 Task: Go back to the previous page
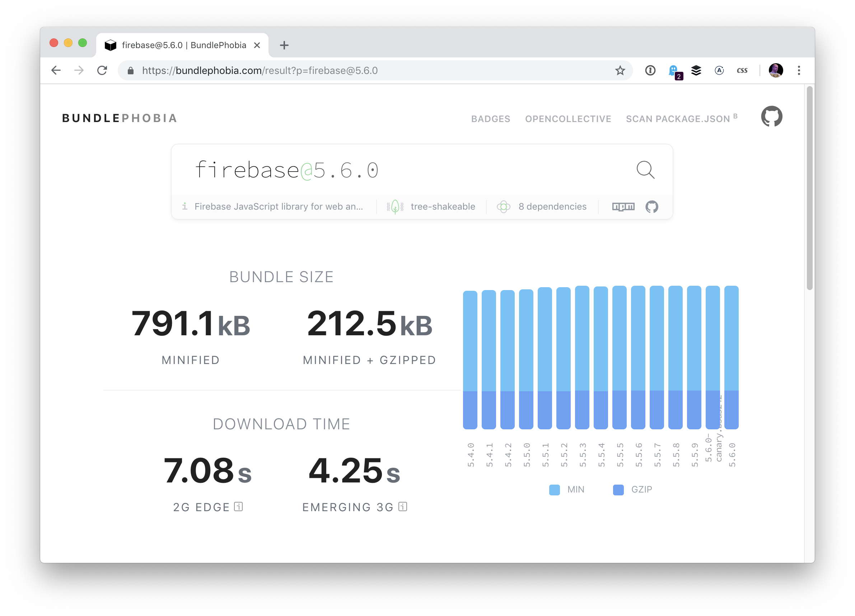56,70
